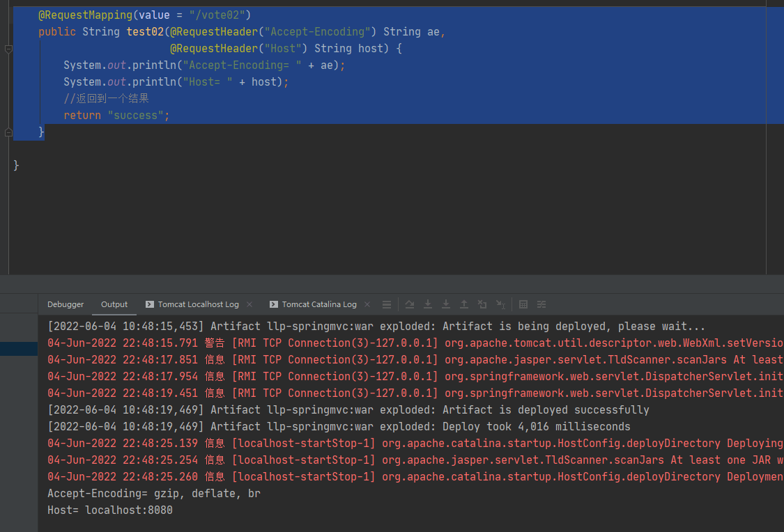Switch to the Output tab
Screen dimensions: 784x532
(114, 304)
